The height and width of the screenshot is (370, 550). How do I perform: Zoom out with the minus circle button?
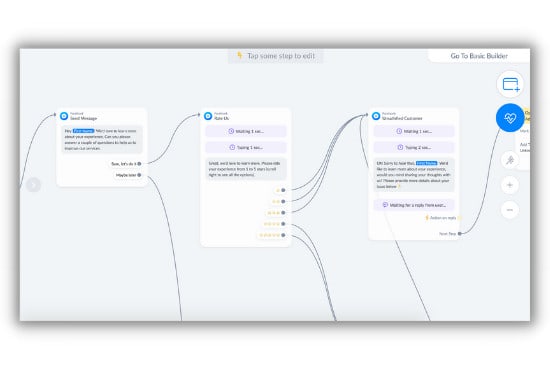point(510,210)
